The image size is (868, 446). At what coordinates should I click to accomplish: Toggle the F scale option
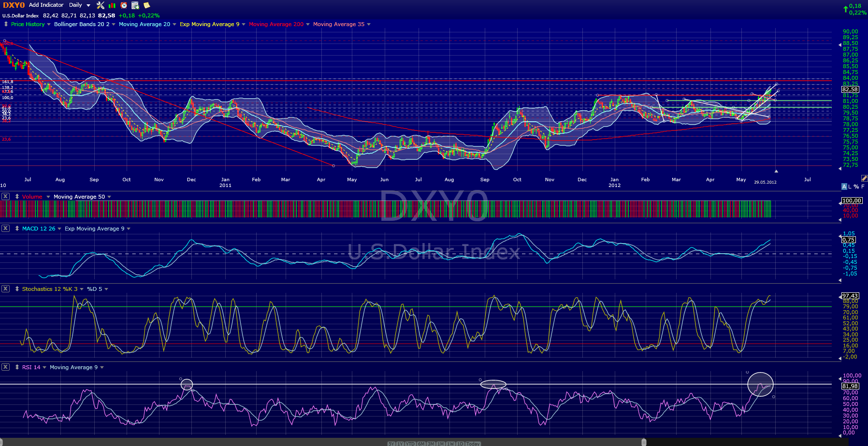pos(863,187)
